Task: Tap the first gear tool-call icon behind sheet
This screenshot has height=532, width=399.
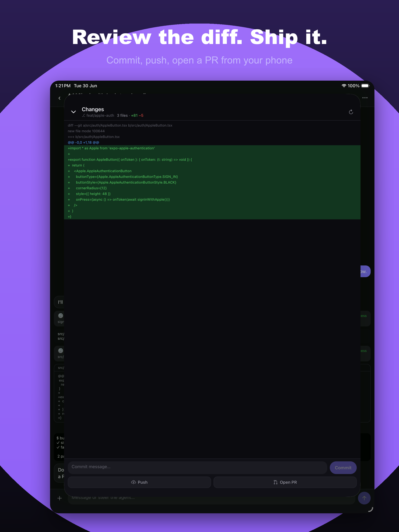Action: (x=61, y=315)
